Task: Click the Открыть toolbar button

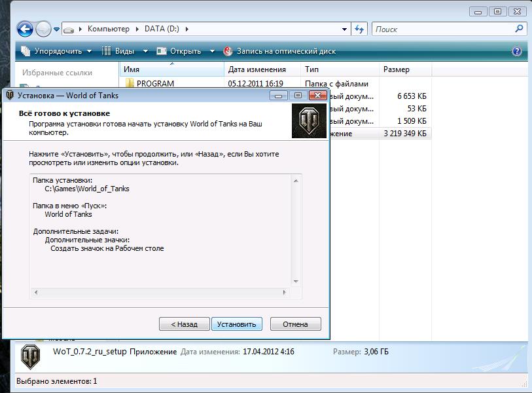Action: [179, 51]
